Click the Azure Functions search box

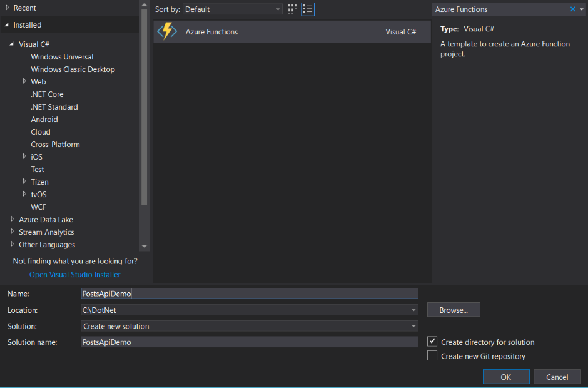point(500,9)
